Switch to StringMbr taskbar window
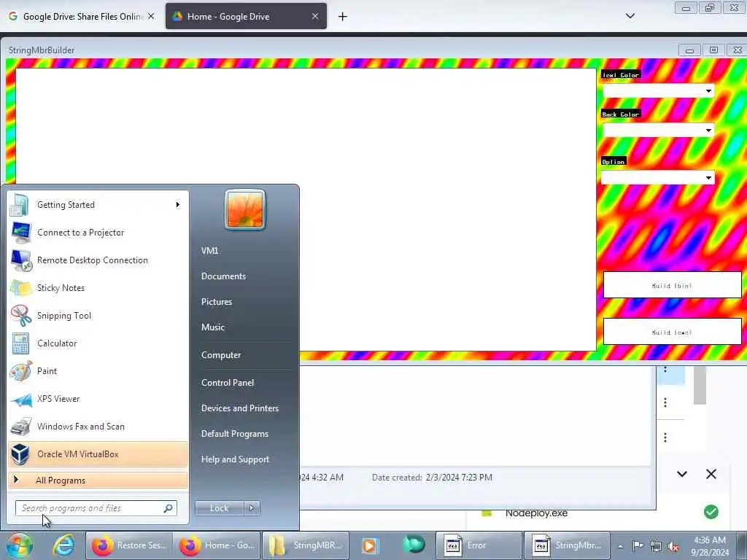 point(567,545)
